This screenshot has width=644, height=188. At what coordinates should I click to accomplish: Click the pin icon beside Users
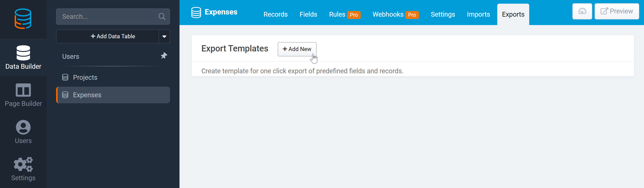(x=164, y=56)
